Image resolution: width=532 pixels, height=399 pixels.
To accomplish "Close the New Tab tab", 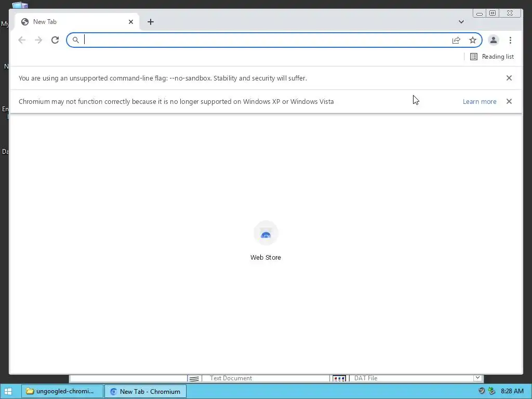I will [131, 22].
